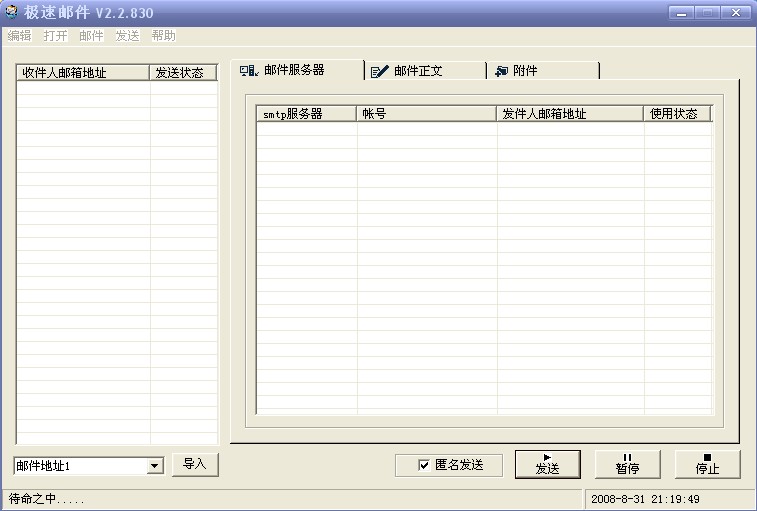Click the mail server tab icon
The image size is (757, 511).
(249, 71)
